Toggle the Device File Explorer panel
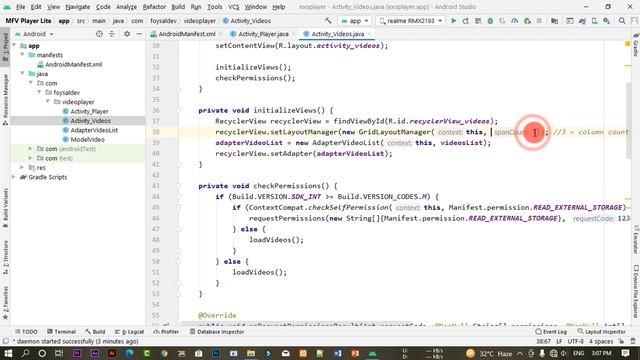 pyautogui.click(x=636, y=291)
